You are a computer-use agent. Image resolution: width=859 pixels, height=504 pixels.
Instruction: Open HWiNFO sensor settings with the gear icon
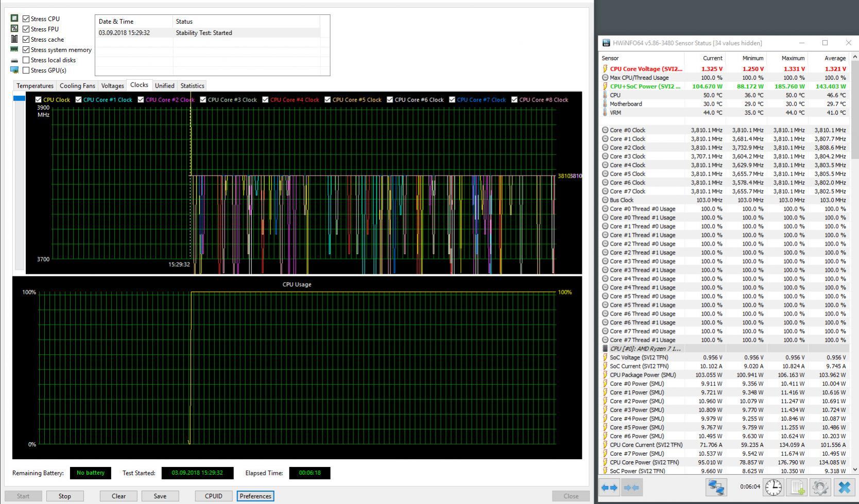click(x=820, y=487)
